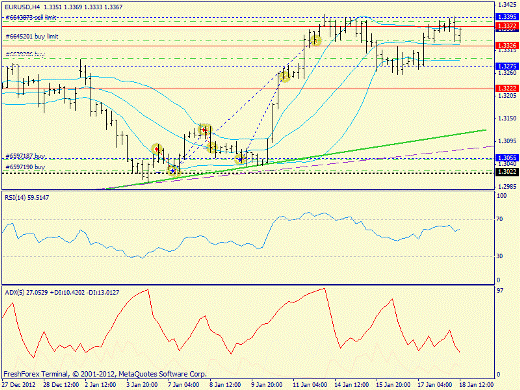Click the 1.3095 price axis label
Screen dimensions: 520x390
coord(507,141)
